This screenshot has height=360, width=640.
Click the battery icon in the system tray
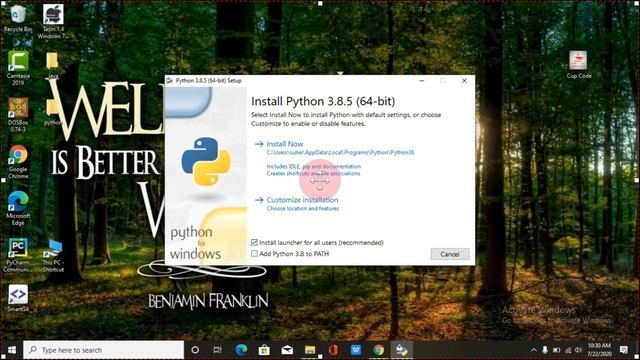click(556, 350)
